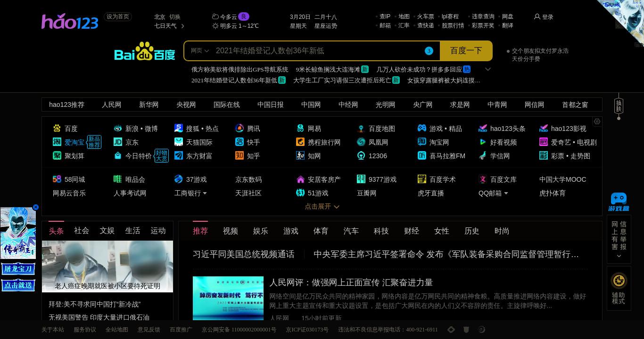Click the Ctrip icon next to 携程旅行网
Screen dimensions: 644x339
(x=300, y=142)
